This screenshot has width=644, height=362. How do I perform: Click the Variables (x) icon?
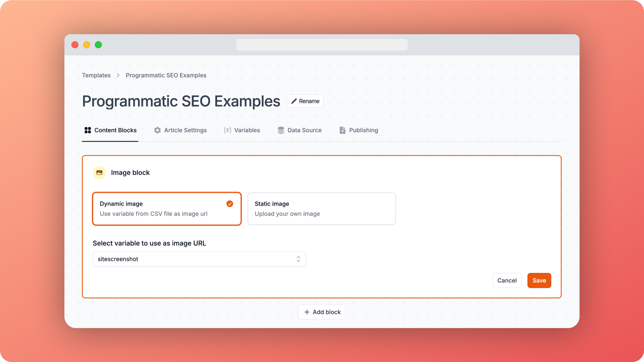pyautogui.click(x=227, y=130)
